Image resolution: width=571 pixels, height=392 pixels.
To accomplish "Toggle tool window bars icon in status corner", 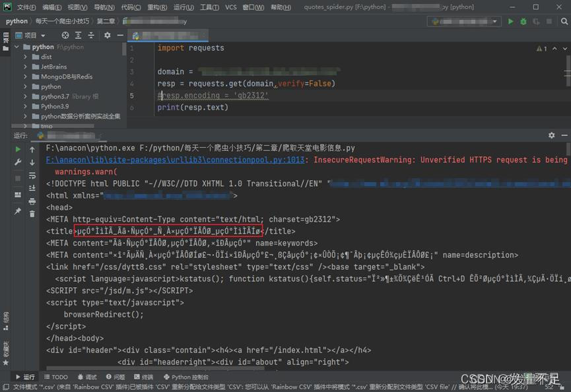I will [x=5, y=387].
